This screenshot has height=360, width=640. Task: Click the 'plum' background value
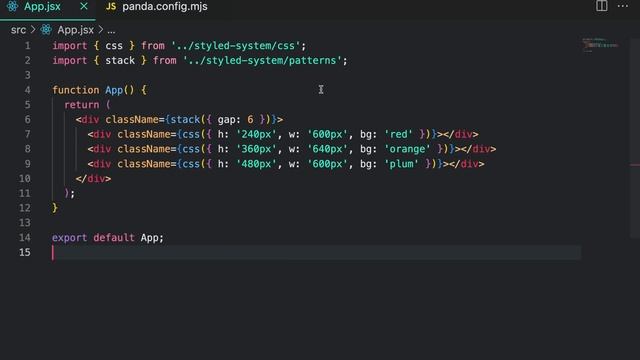401,164
